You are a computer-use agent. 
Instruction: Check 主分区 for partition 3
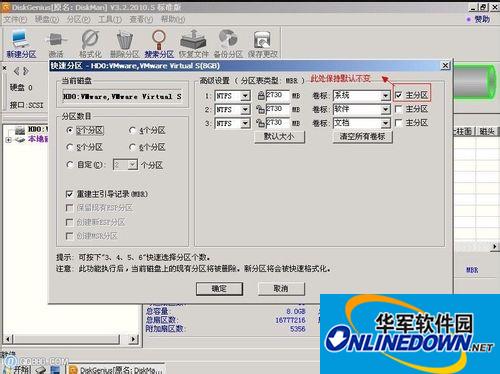click(x=398, y=123)
